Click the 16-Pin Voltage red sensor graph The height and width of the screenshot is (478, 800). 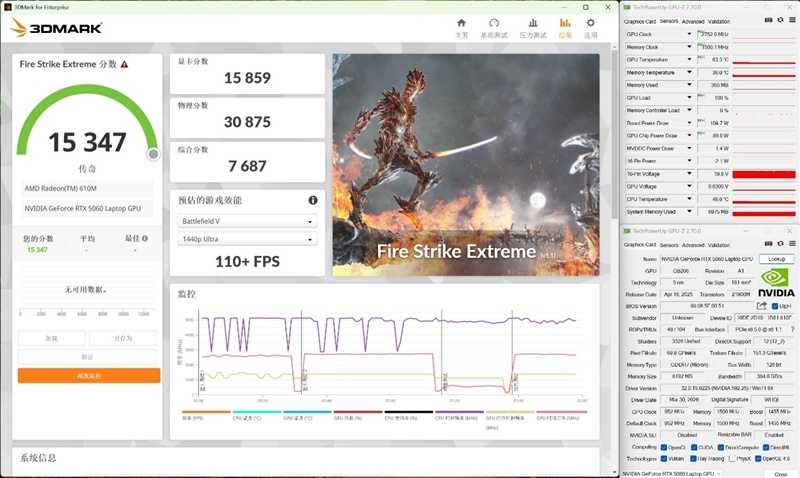[x=764, y=174]
